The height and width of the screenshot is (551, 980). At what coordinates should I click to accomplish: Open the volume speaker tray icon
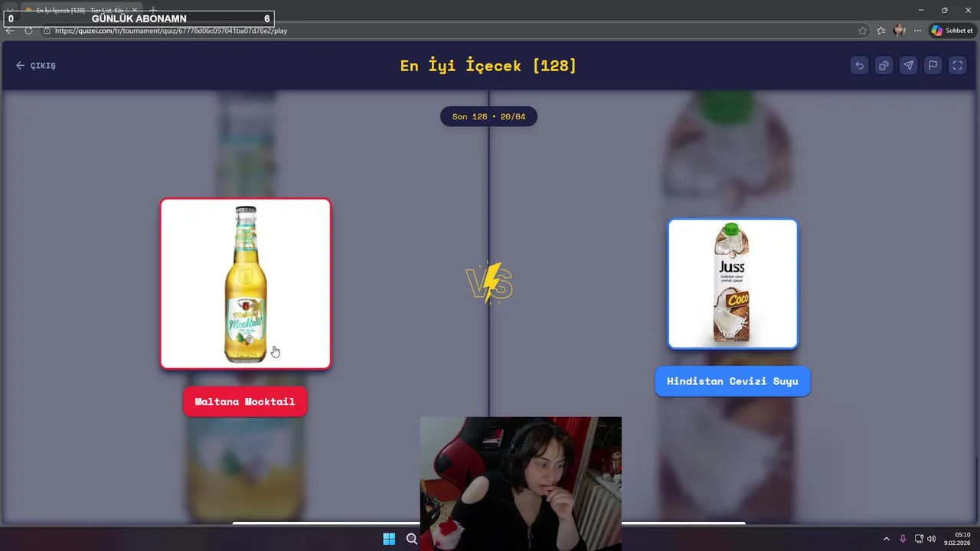click(x=932, y=539)
